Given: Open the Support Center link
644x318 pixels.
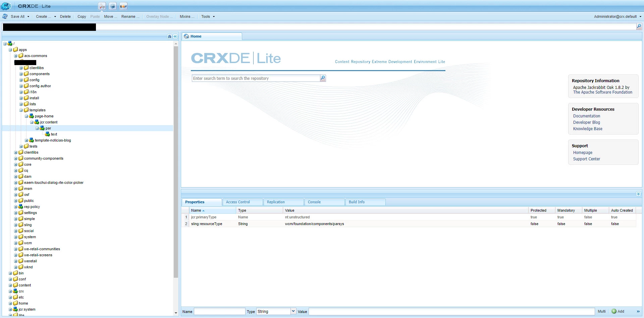Looking at the screenshot, I should [x=586, y=159].
